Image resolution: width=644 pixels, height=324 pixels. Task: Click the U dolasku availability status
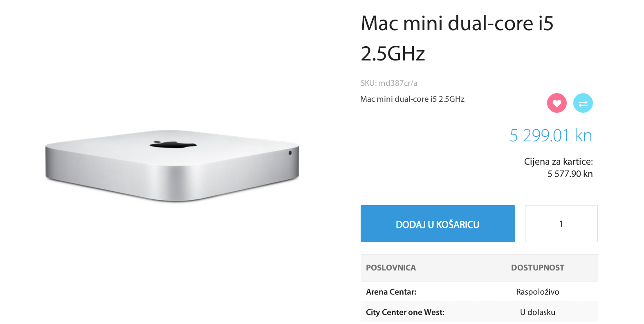click(x=537, y=312)
